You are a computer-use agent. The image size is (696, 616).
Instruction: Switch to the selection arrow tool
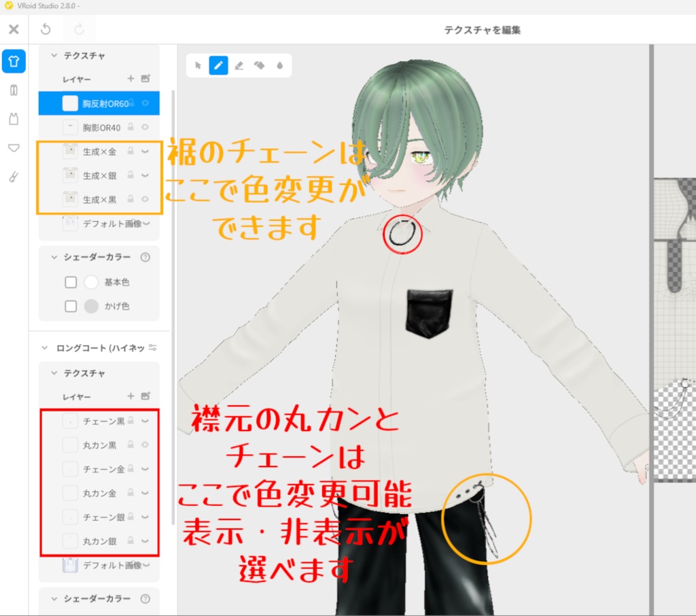pos(198,65)
